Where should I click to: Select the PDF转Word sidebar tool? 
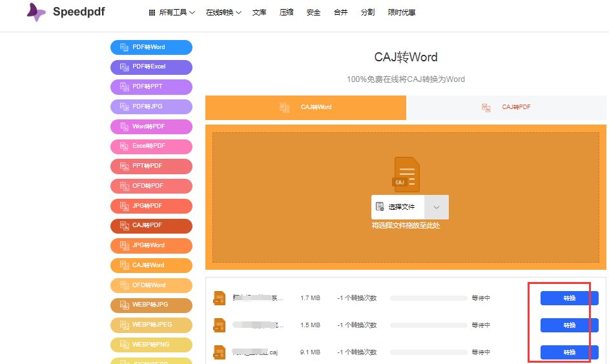(x=152, y=47)
